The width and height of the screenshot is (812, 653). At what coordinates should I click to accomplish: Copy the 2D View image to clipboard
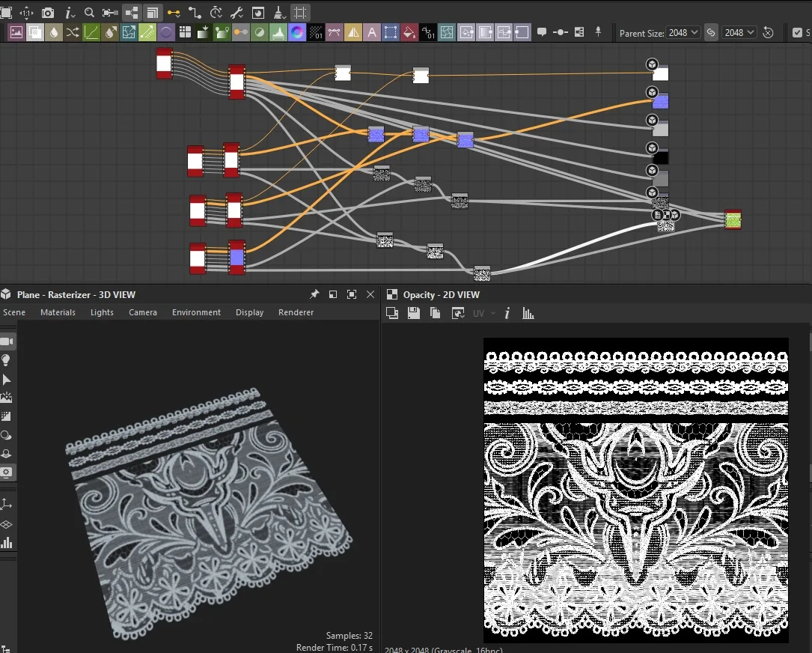pyautogui.click(x=436, y=313)
